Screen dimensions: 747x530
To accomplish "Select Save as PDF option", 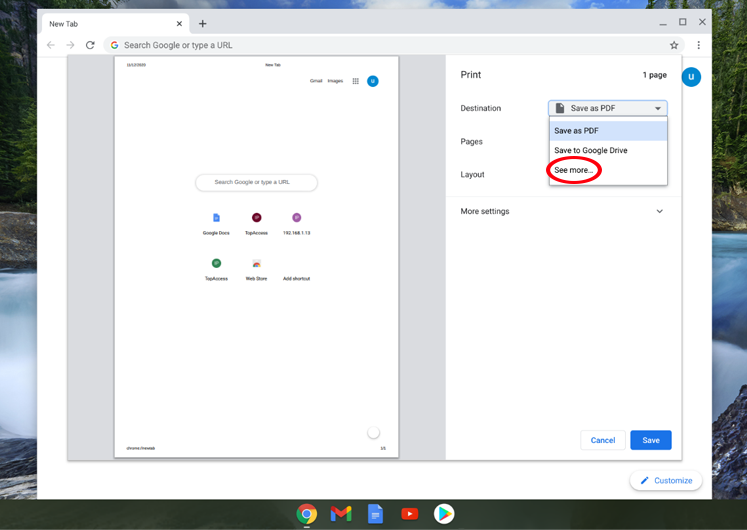I will (577, 131).
